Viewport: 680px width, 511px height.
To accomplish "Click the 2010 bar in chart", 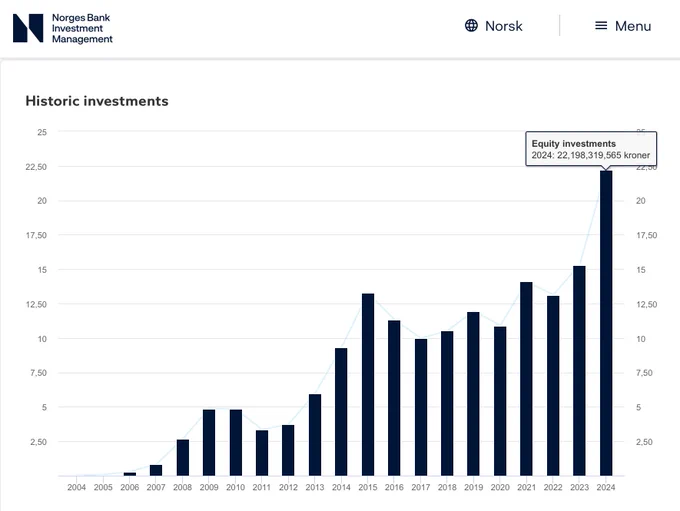I will pyautogui.click(x=236, y=442).
